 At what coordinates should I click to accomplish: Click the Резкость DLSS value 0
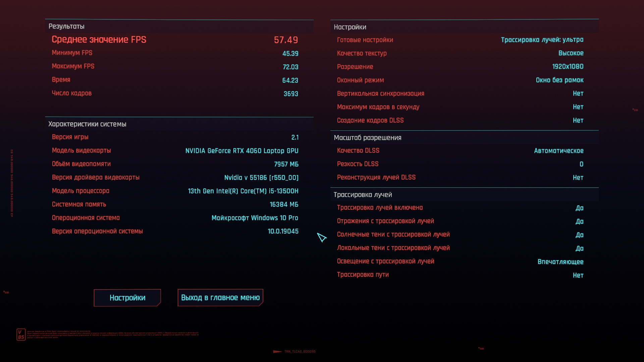click(581, 164)
